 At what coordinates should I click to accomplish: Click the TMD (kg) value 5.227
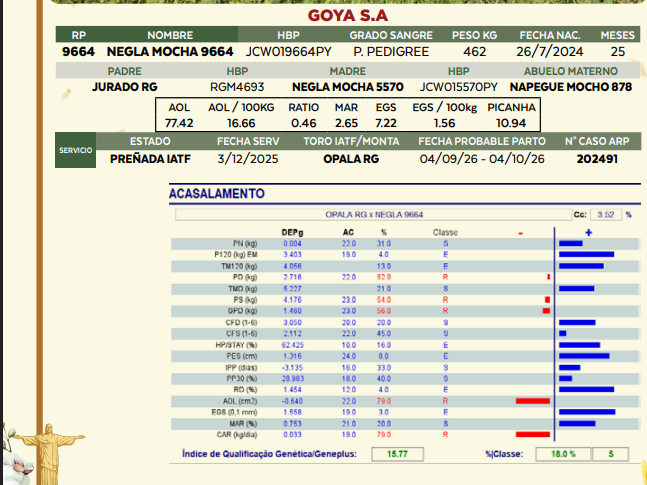(292, 289)
